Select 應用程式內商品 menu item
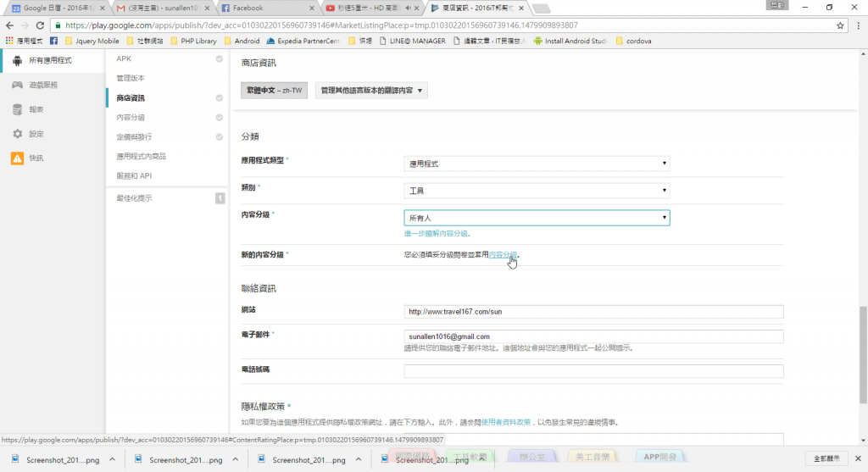Viewport: 868px width, 472px height. point(142,156)
